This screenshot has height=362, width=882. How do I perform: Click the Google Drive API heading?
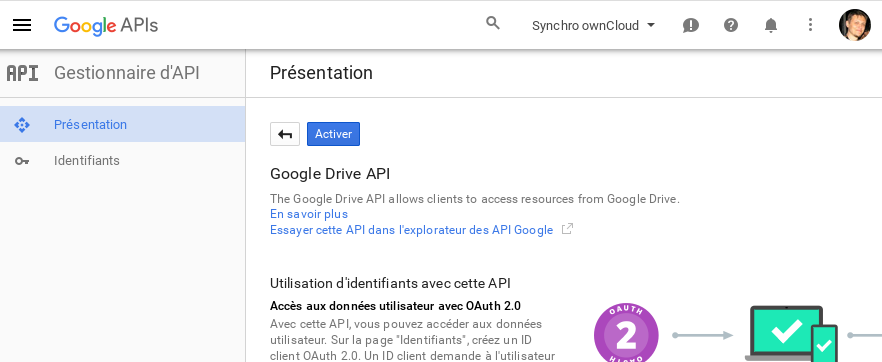pyautogui.click(x=330, y=174)
